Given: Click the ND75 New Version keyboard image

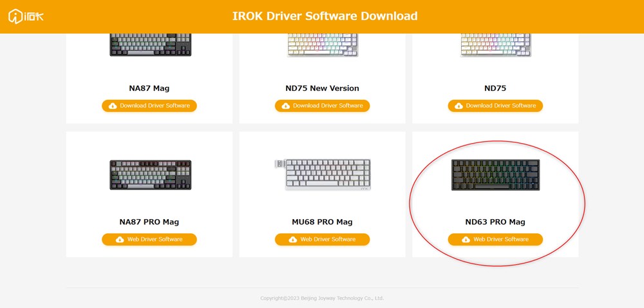Looking at the screenshot, I should pos(322,44).
